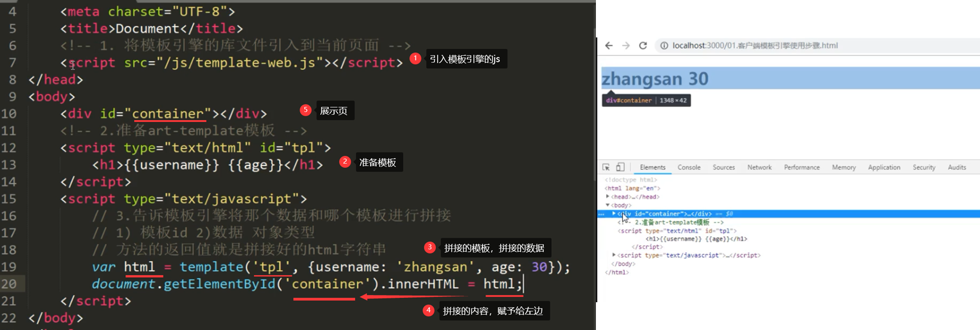The height and width of the screenshot is (330, 980).
Task: Select the closing </html> row in DevTools
Action: 617,272
